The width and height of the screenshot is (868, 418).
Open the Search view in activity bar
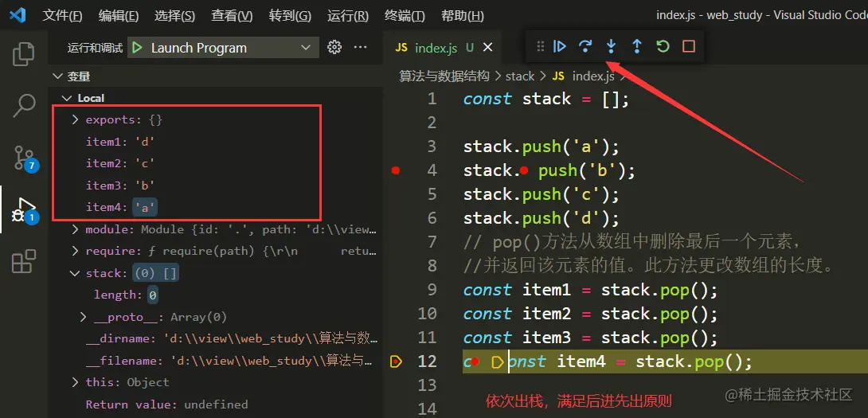click(23, 105)
